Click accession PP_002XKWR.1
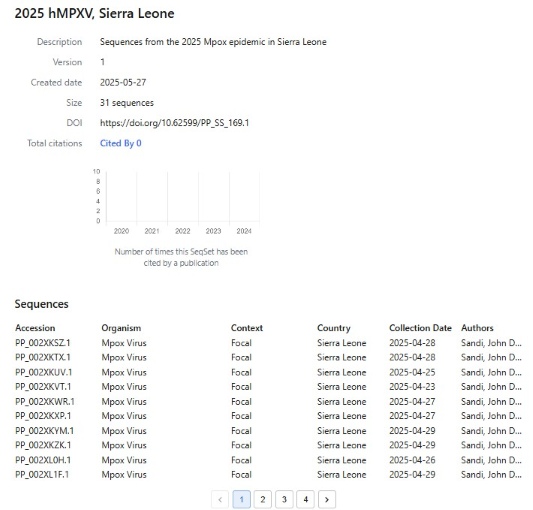Screen dimensions: 533x510 pos(45,402)
